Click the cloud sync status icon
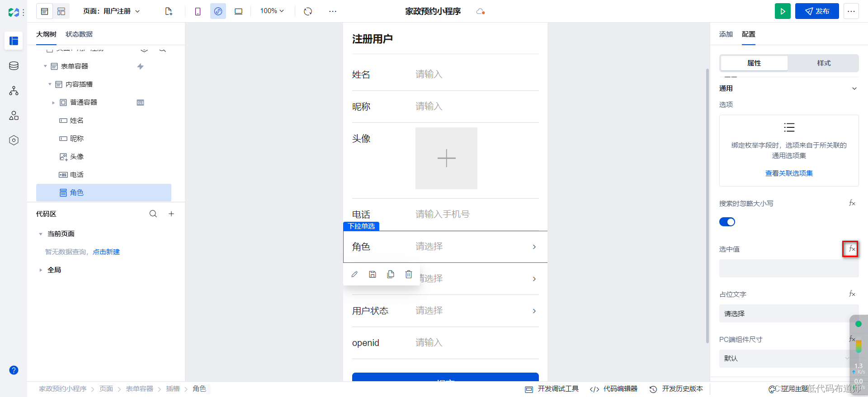This screenshot has width=868, height=397. tap(481, 11)
